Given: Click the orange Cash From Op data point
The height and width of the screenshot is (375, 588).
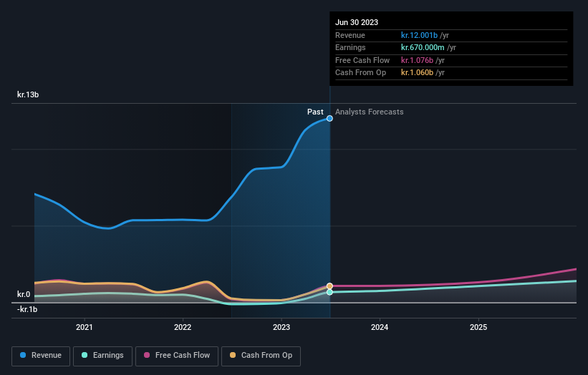Looking at the screenshot, I should (x=329, y=286).
